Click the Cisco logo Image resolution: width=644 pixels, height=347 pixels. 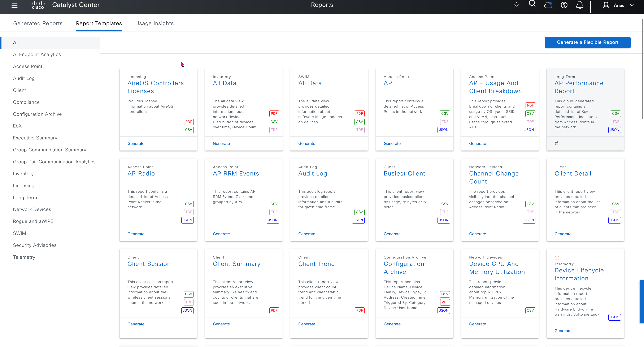point(38,5)
